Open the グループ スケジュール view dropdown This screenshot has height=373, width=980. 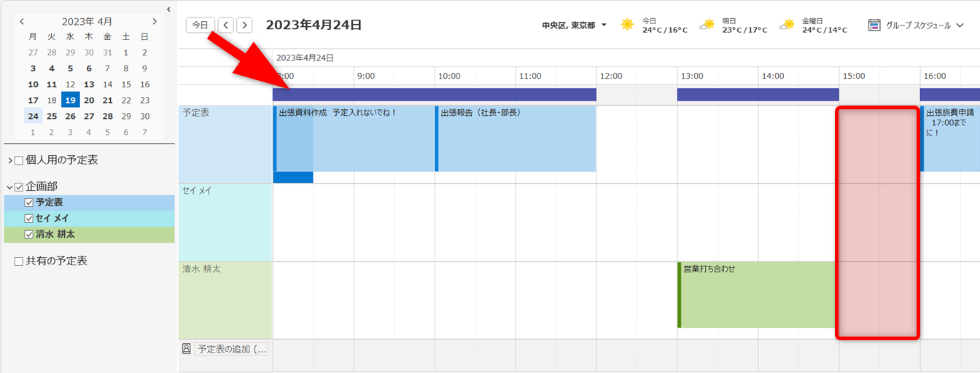tap(960, 25)
